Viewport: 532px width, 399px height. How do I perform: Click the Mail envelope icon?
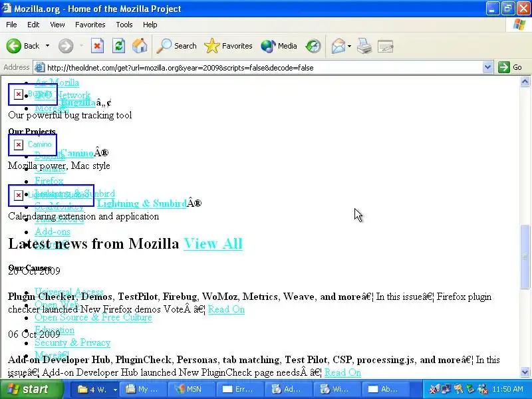tap(338, 46)
